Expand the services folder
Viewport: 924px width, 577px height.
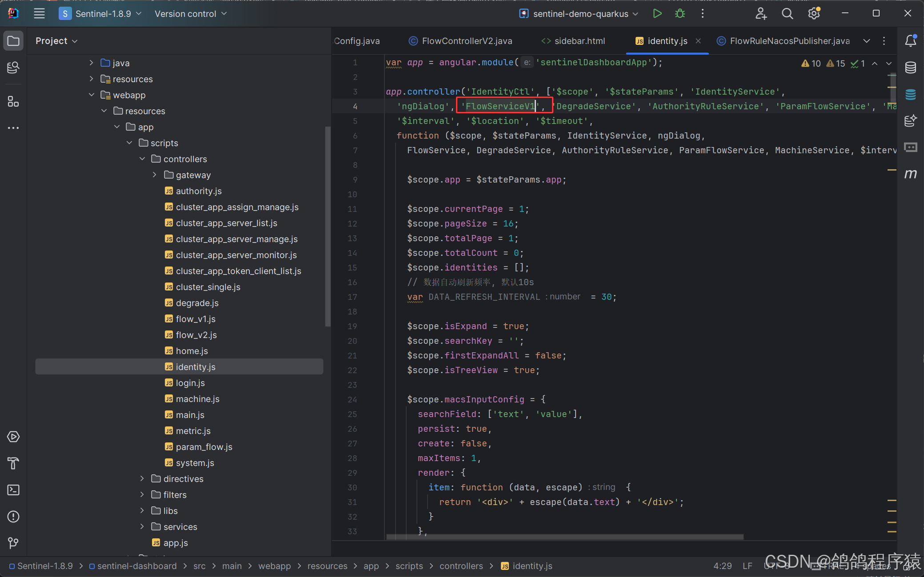tap(142, 527)
